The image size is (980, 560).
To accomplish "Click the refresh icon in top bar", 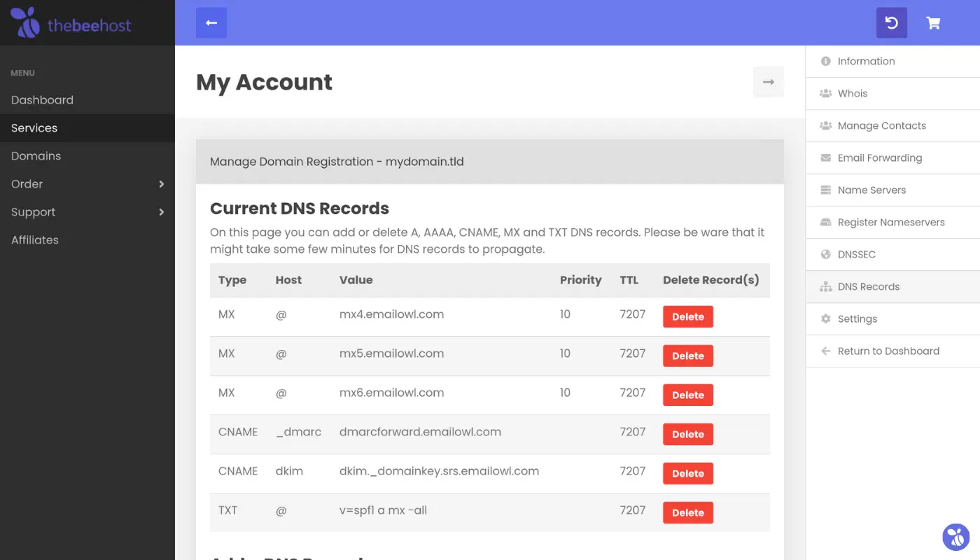I will pyautogui.click(x=891, y=23).
